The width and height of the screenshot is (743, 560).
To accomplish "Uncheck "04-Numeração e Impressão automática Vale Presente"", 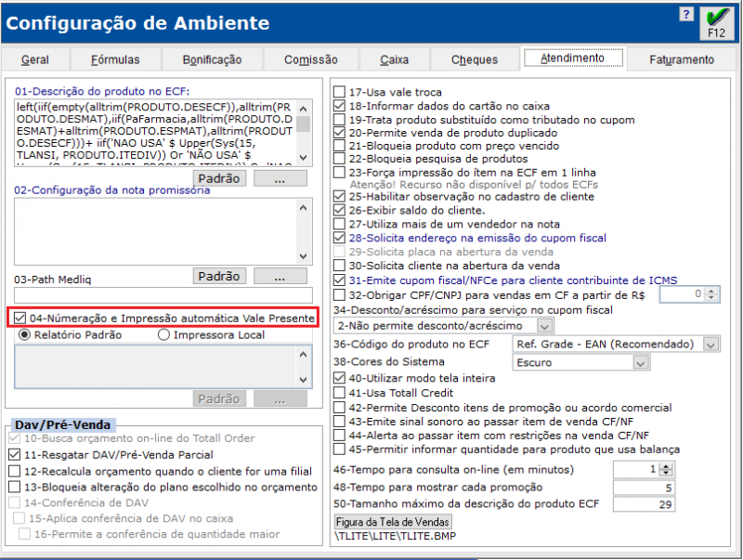I will [x=20, y=319].
